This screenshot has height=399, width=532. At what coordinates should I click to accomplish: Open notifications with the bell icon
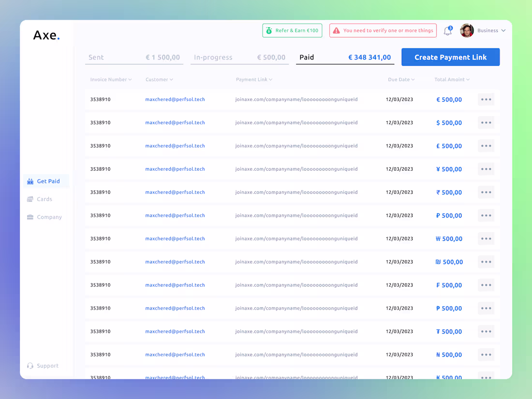tap(447, 30)
